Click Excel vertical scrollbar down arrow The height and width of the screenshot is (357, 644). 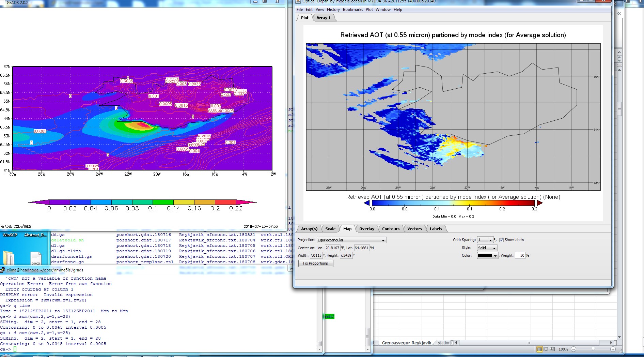point(619,337)
